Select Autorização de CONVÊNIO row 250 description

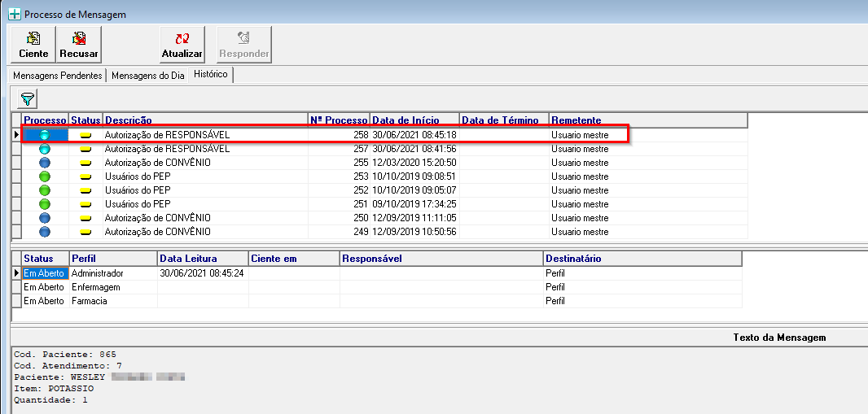[158, 218]
